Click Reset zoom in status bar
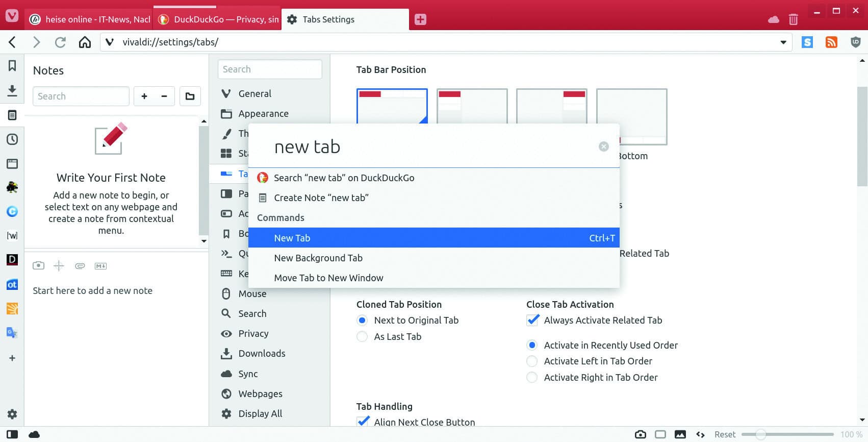Image resolution: width=868 pixels, height=442 pixels. pos(725,434)
